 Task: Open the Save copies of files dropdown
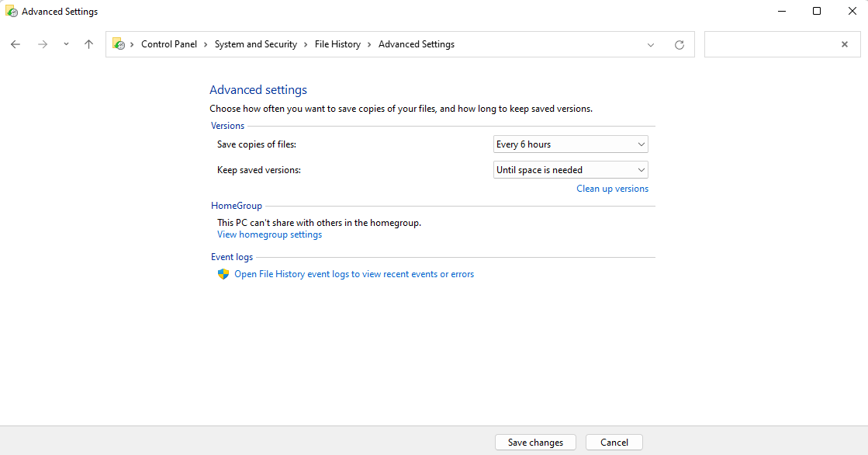[570, 144]
